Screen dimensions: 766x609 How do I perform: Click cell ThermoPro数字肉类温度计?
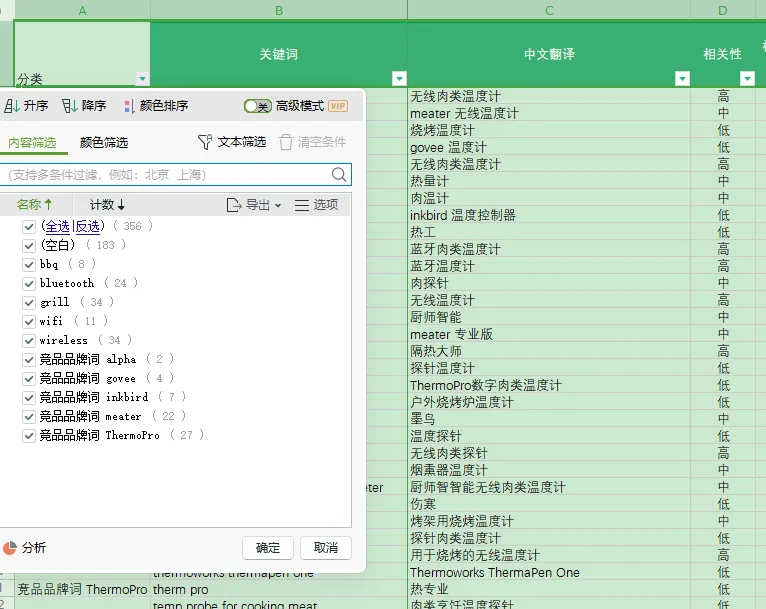point(549,385)
